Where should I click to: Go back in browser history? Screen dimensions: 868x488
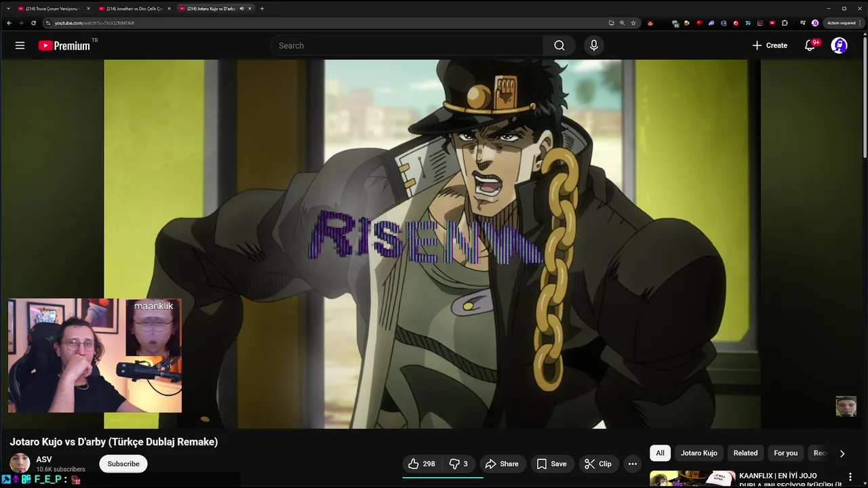coord(9,23)
